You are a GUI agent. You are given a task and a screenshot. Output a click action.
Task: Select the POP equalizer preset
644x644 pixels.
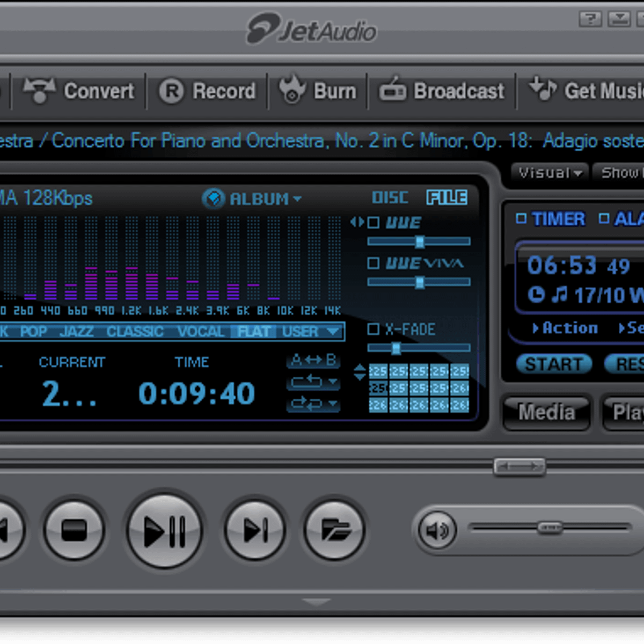pyautogui.click(x=33, y=332)
